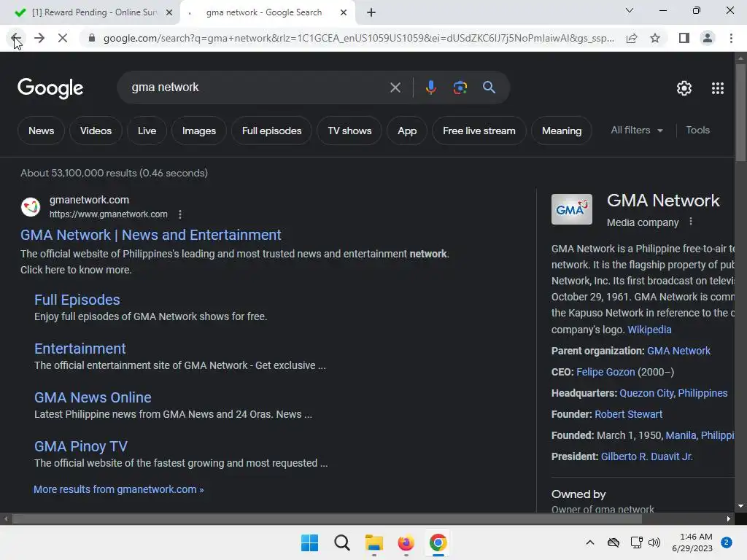Close the gma network search tab
The height and width of the screenshot is (560, 747).
[344, 12]
